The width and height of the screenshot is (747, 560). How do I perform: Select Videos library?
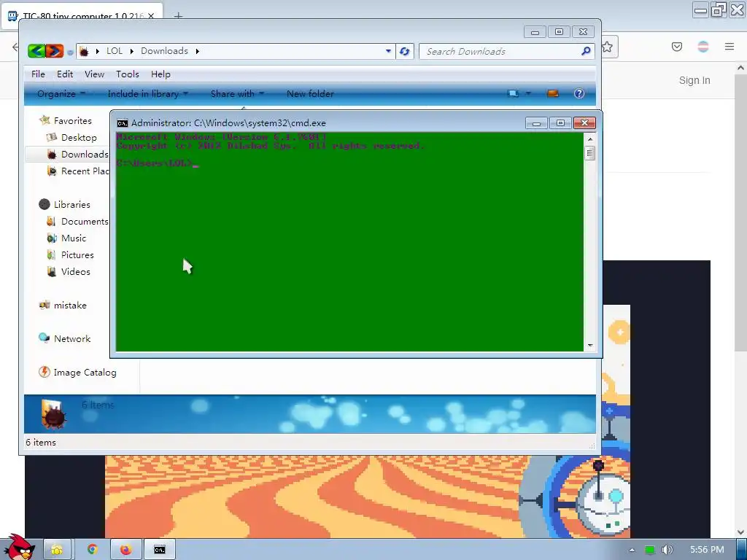75,272
